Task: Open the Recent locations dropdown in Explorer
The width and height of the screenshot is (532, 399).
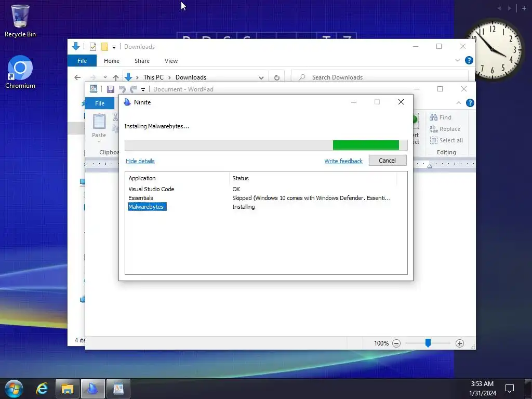Action: coord(105,77)
